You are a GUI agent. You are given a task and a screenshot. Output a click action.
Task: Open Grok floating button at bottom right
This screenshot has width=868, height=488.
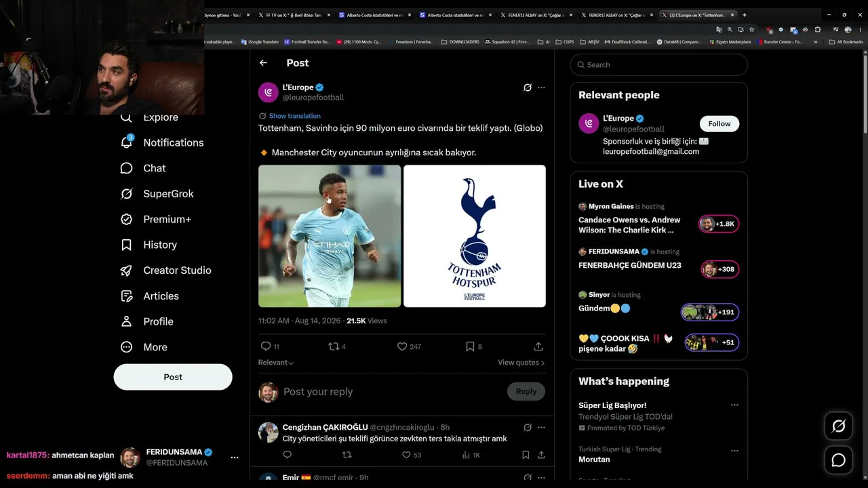pos(839,426)
